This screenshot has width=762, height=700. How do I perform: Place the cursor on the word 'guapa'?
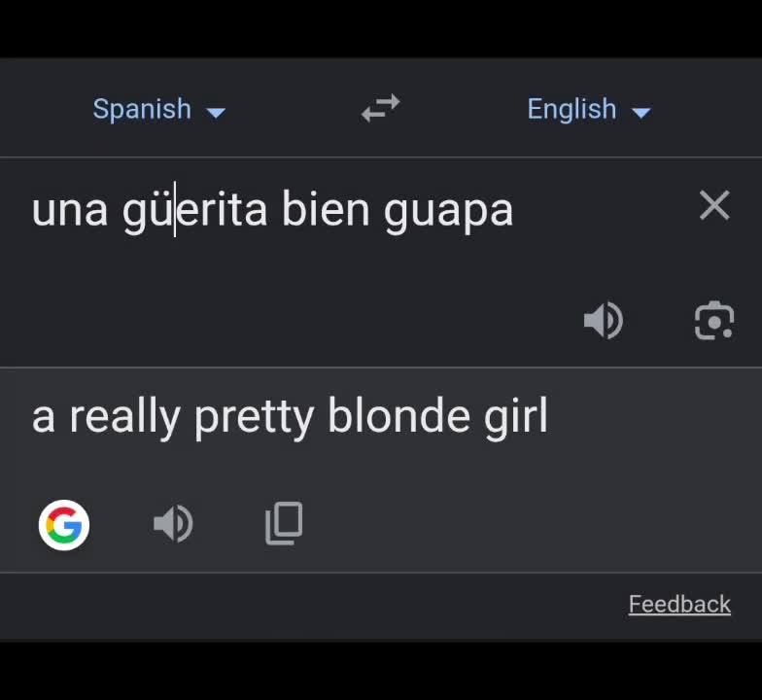tap(449, 212)
